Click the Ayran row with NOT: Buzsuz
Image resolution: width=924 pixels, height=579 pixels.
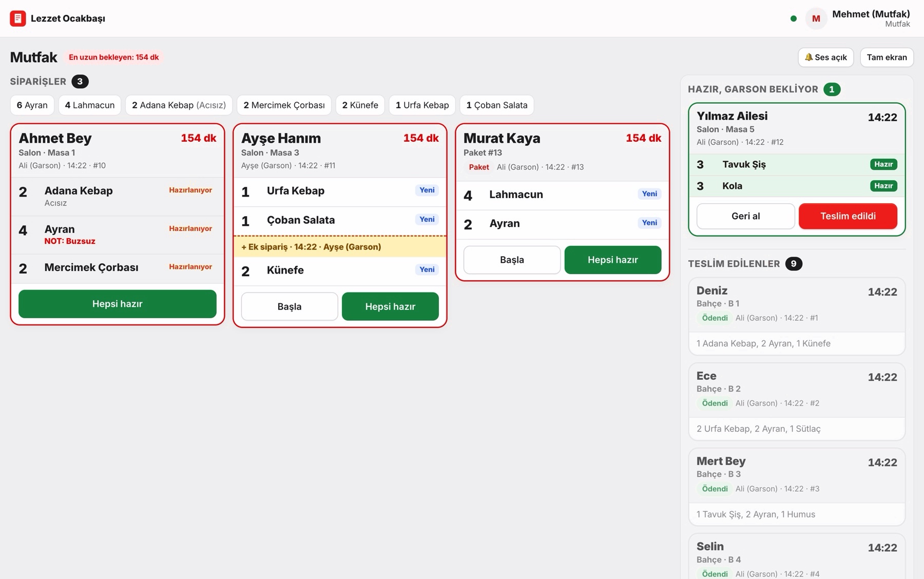pyautogui.click(x=118, y=235)
